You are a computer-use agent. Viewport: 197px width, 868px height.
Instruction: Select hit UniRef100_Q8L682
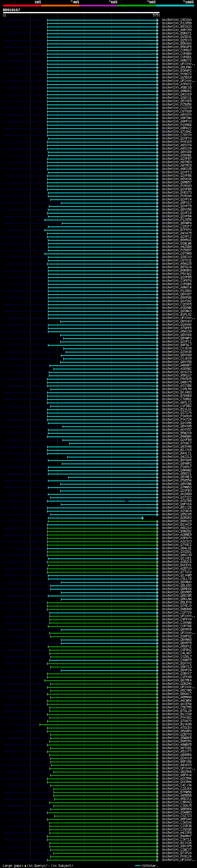point(177,585)
